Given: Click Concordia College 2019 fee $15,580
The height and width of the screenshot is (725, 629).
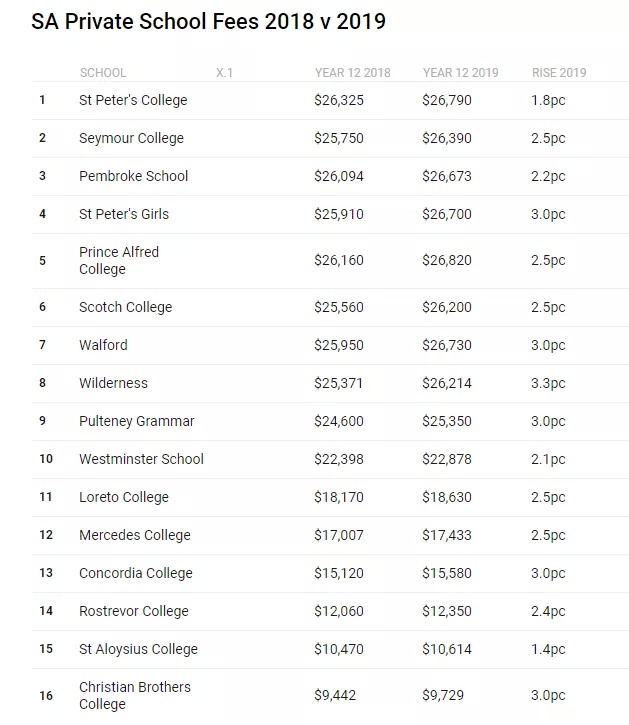Looking at the screenshot, I should click(447, 573).
